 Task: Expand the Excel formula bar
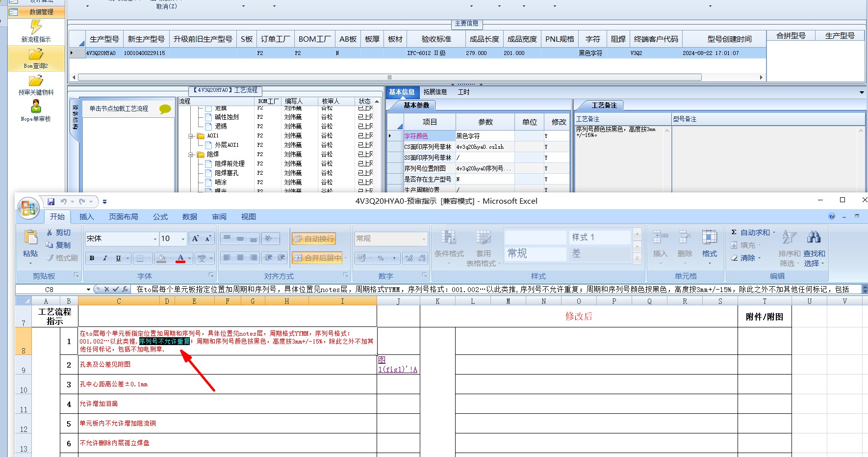coord(865,290)
